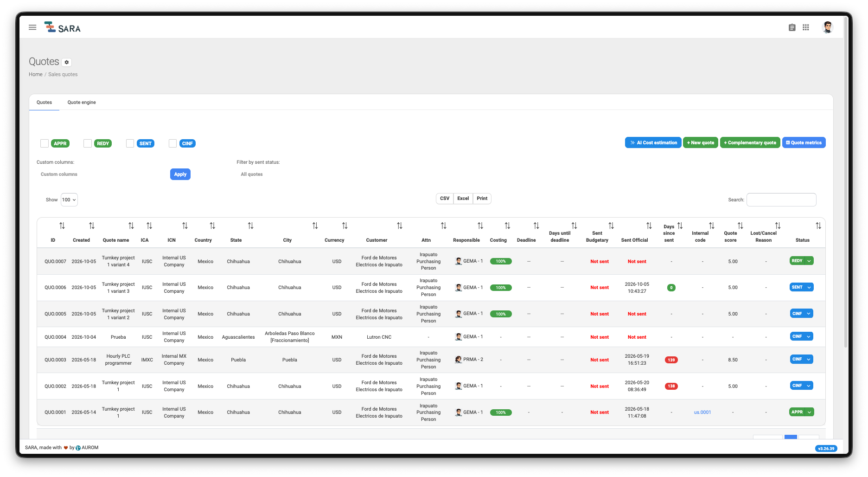The height and width of the screenshot is (477, 868).
Task: Open Quote metrics
Action: pyautogui.click(x=804, y=143)
